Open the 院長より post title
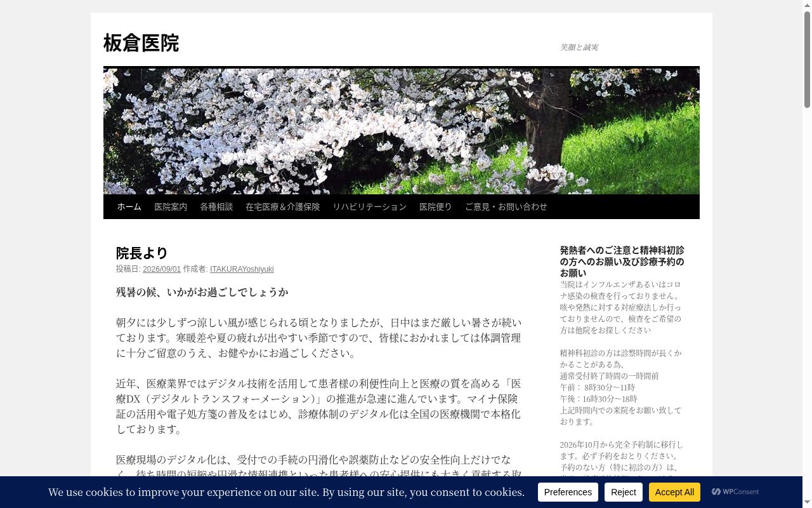812x508 pixels. pos(142,253)
